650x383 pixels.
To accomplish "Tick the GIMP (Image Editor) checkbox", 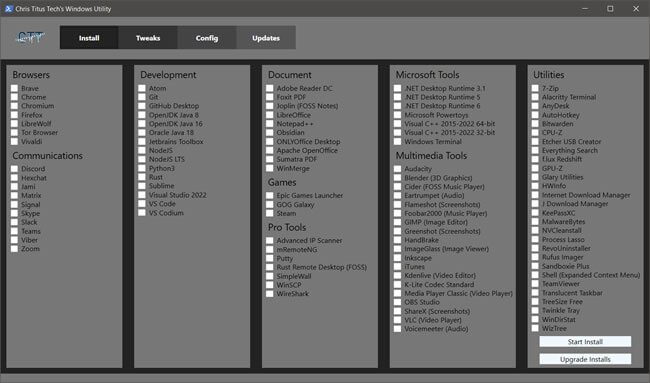I will (398, 222).
